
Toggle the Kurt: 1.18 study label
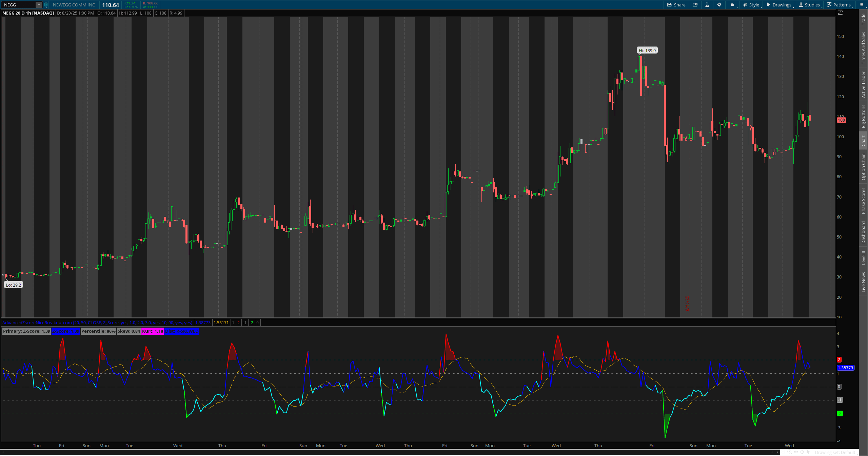click(x=153, y=331)
